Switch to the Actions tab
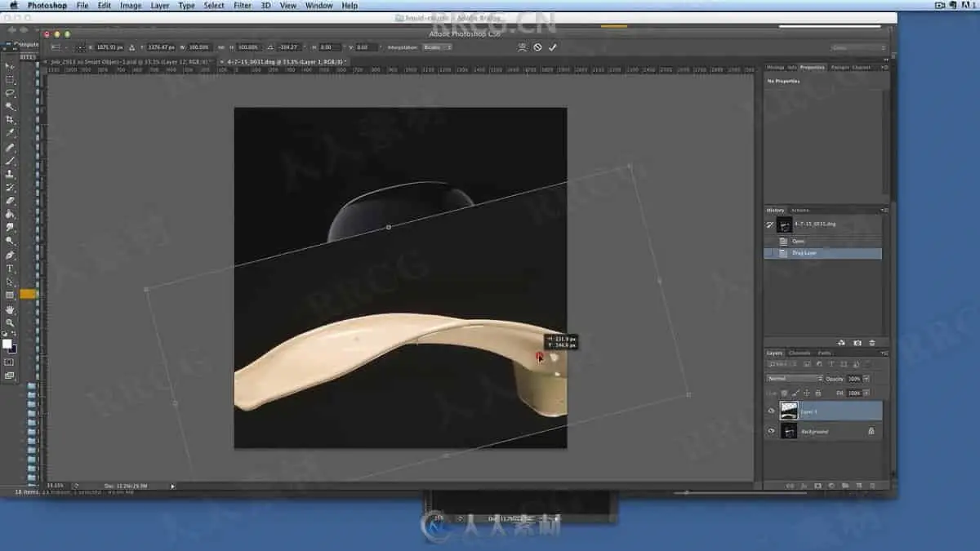The width and height of the screenshot is (980, 551). tap(800, 211)
